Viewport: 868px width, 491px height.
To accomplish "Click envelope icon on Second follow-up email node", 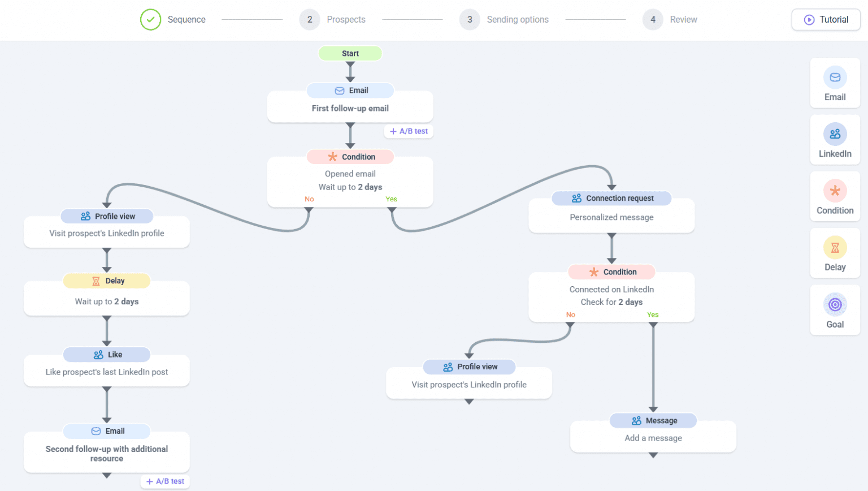I will (x=96, y=431).
